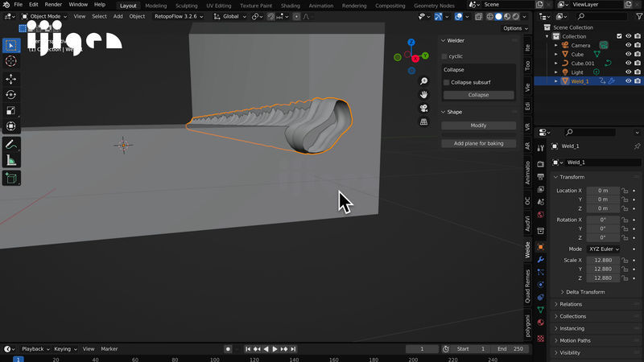Open the Add menu in viewport header
Screen dimensions: 644x362
pyautogui.click(x=118, y=16)
